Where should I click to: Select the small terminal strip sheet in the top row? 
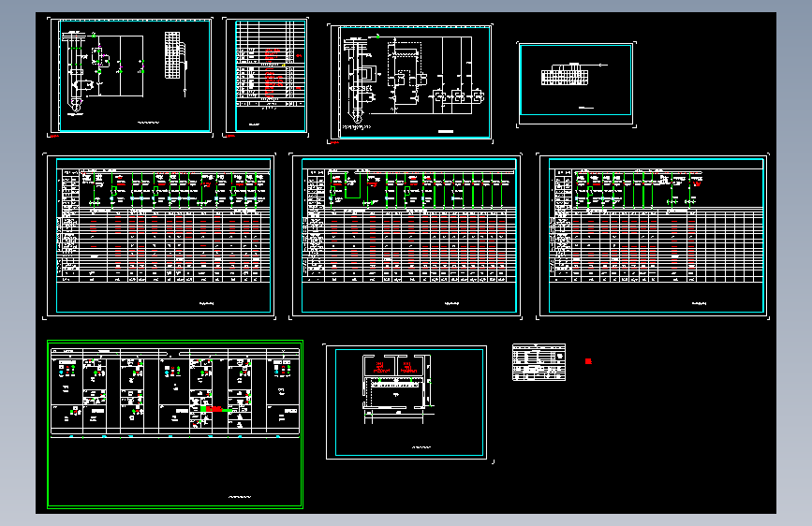tap(576, 84)
